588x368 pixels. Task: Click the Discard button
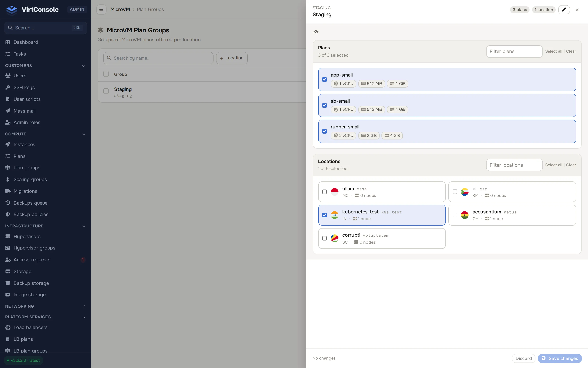(524, 358)
